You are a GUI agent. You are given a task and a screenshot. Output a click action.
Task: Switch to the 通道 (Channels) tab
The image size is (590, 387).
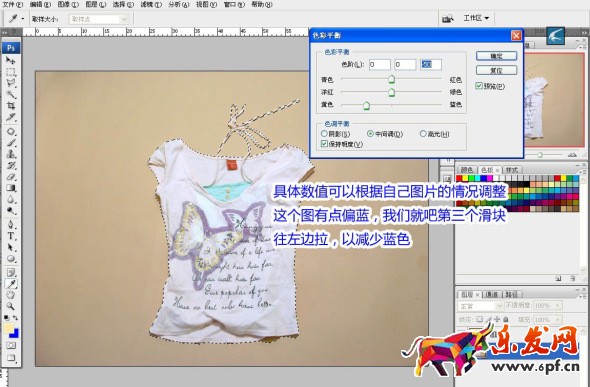(x=492, y=294)
